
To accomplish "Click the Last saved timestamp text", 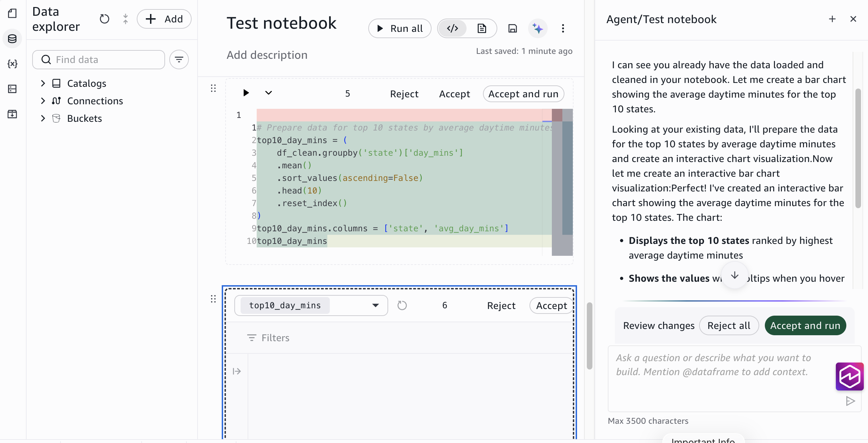I will pyautogui.click(x=524, y=51).
